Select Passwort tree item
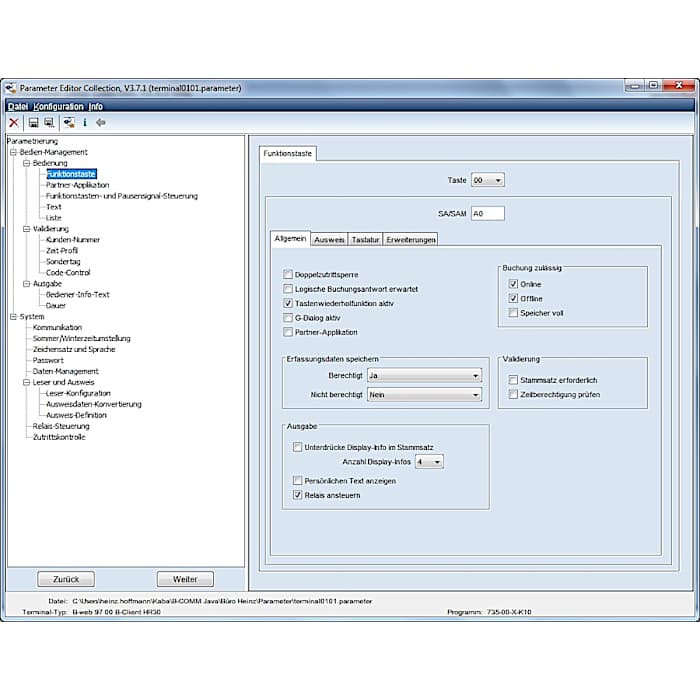 point(48,360)
